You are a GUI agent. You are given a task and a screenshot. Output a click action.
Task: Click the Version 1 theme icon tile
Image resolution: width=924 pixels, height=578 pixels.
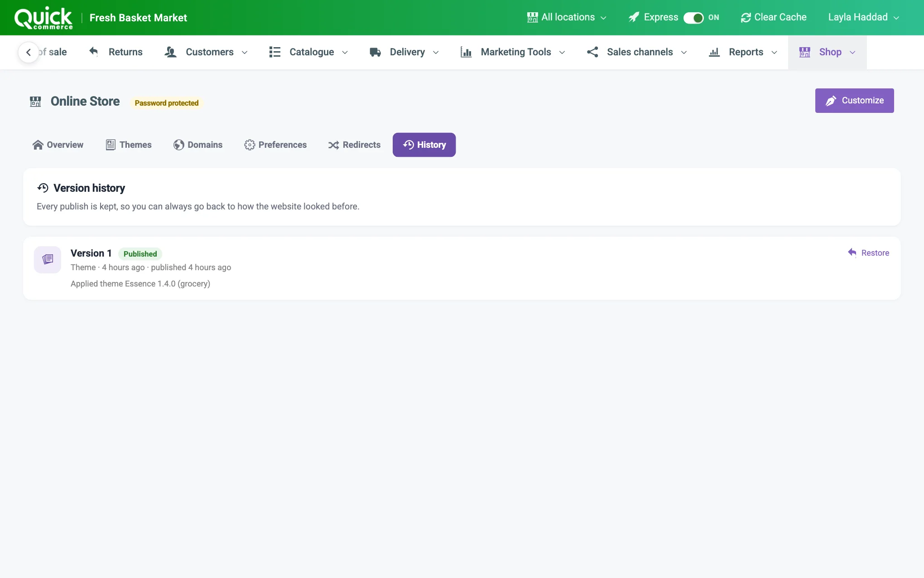tap(48, 259)
